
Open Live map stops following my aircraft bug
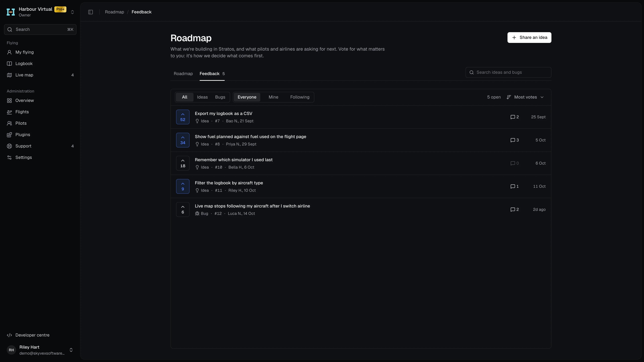(252, 206)
